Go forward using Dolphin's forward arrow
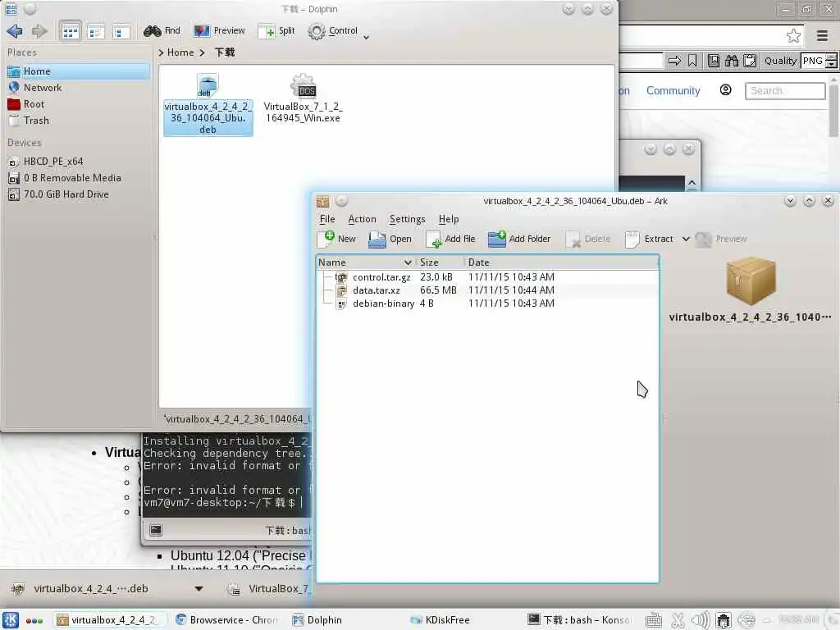 pyautogui.click(x=39, y=31)
